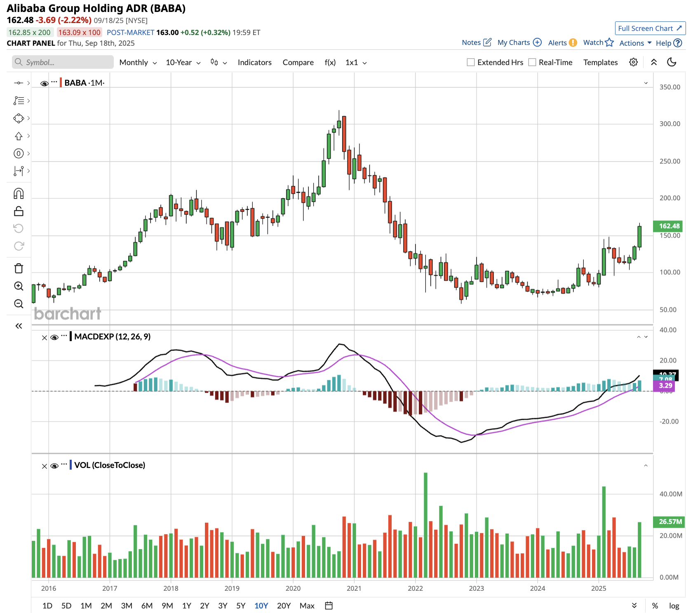Viewport: 700px width, 613px height.
Task: Remove the VOL indicator pane
Action: 45,466
